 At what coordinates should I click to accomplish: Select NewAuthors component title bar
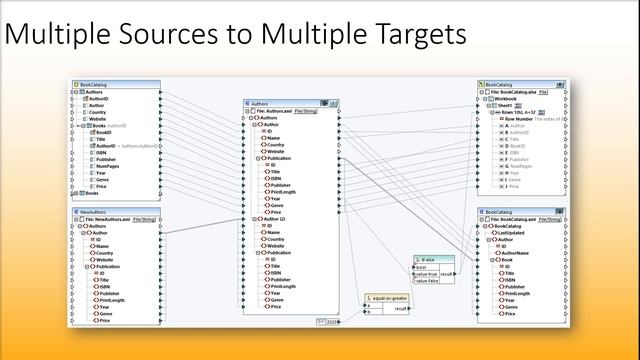(116, 212)
